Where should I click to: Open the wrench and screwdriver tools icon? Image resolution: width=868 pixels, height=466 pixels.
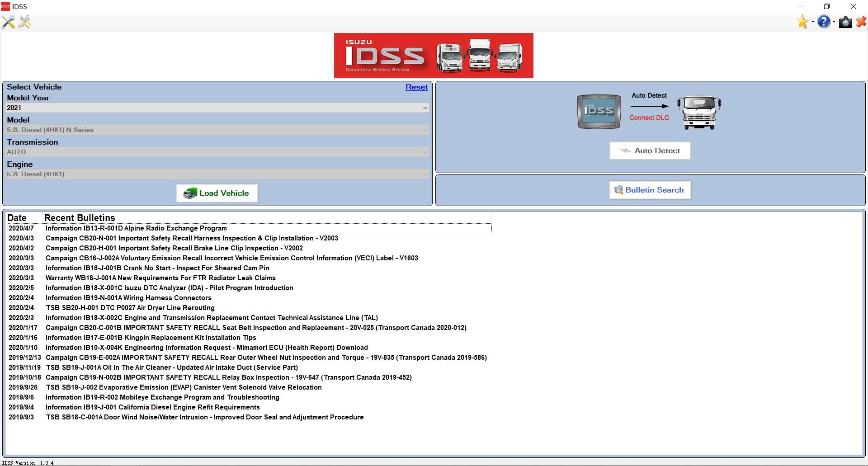(8, 22)
